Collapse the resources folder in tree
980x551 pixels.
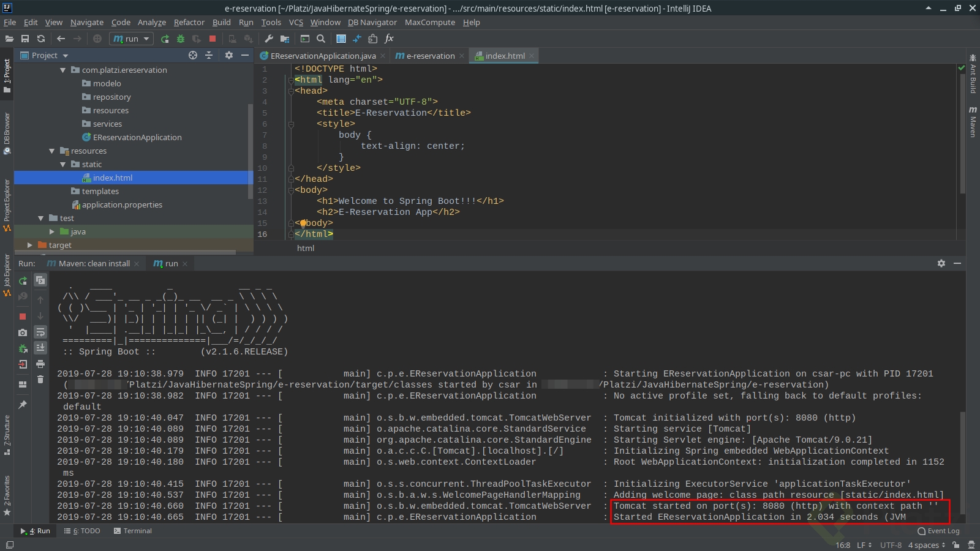point(51,151)
